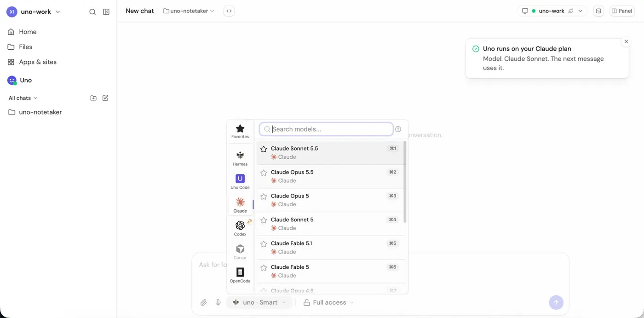Select the Hermes provider tab
This screenshot has height=318, width=644.
tap(240, 158)
